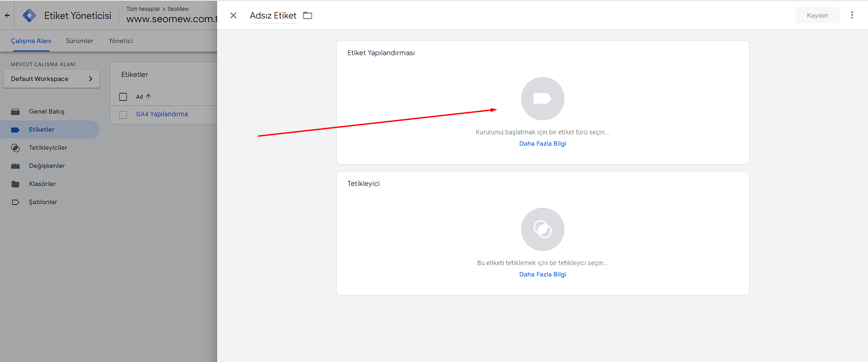Click the back arrow in the top-left
Image resolution: width=868 pixels, height=362 pixels.
(7, 15)
